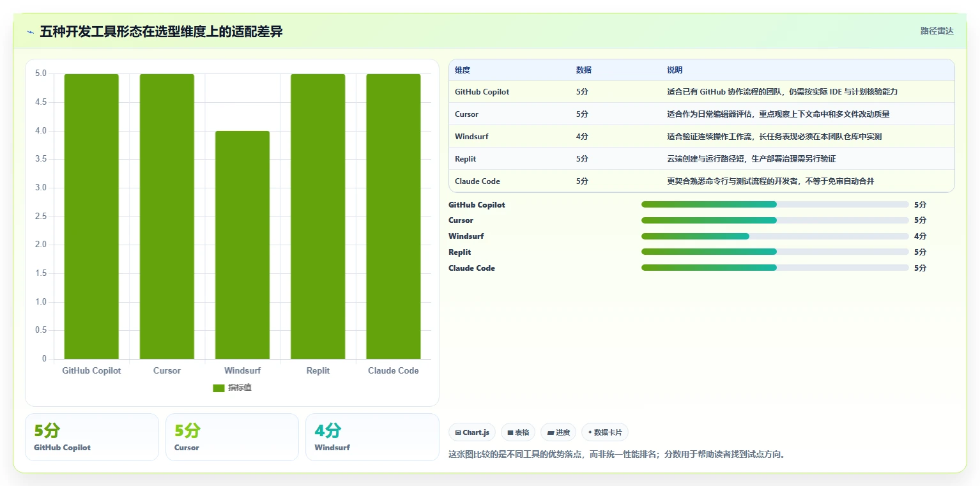Click the Cursor table row name
Image resolution: width=980 pixels, height=486 pixels.
[467, 114]
